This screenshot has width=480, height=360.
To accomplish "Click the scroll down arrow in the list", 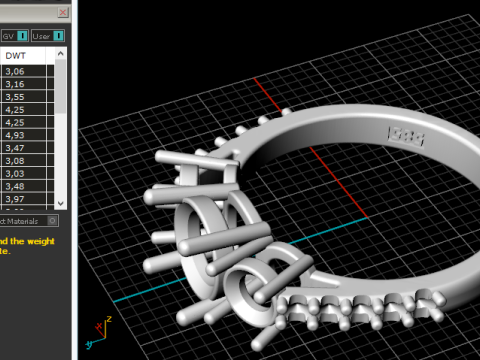I will click(x=61, y=203).
